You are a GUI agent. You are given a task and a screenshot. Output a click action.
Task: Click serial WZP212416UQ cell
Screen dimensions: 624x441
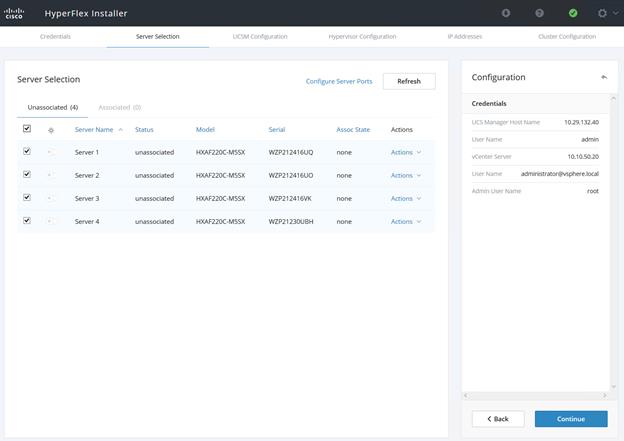291,152
